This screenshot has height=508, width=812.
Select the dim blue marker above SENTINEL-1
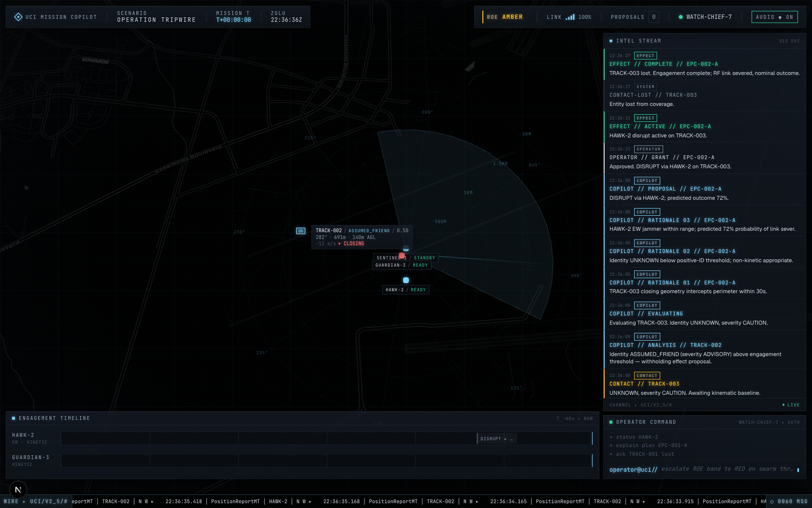[x=406, y=248]
